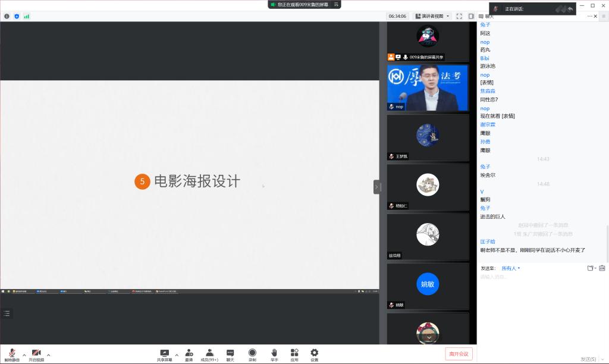Toggle the chat (聊天) toolbar button
Screen dimensions: 609x364
pyautogui.click(x=230, y=354)
